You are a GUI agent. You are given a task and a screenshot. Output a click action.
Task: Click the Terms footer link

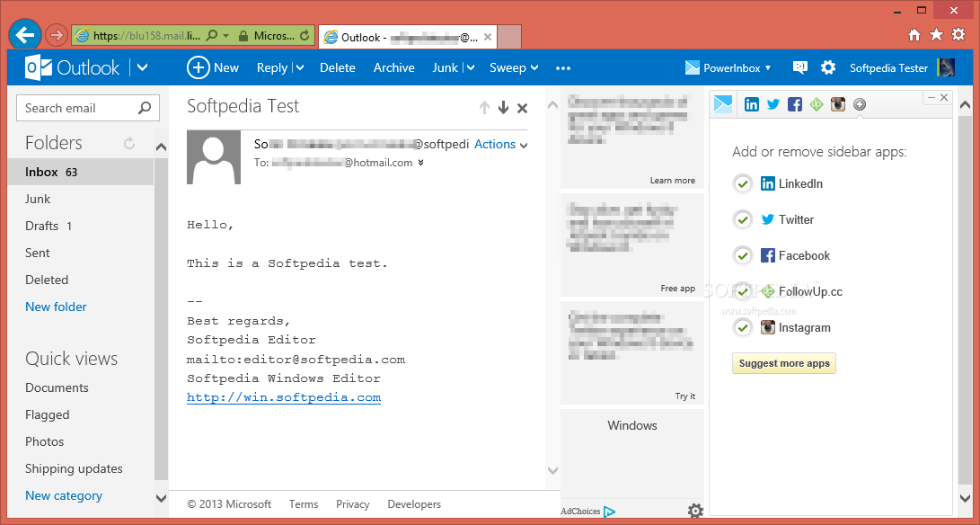pos(303,504)
